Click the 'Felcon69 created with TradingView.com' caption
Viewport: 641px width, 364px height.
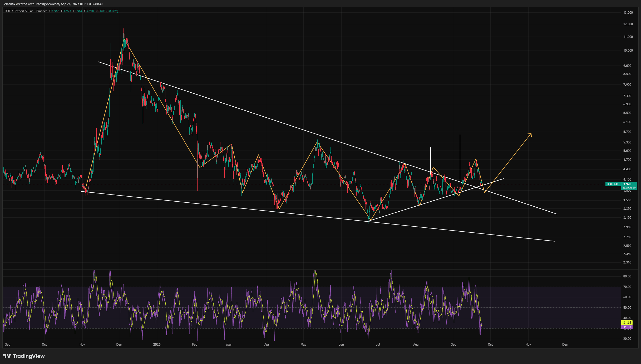point(31,4)
